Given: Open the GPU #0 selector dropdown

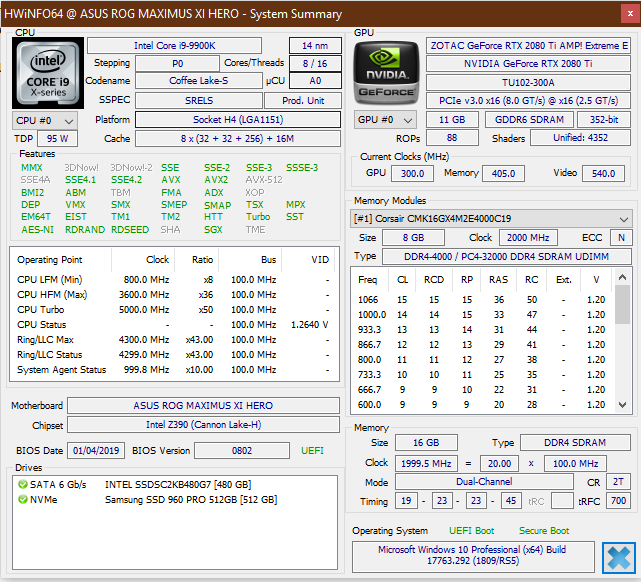Looking at the screenshot, I should pos(385,120).
